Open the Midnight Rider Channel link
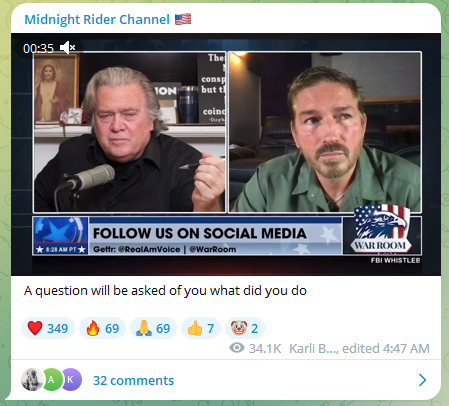This screenshot has width=449, height=406. point(97,20)
